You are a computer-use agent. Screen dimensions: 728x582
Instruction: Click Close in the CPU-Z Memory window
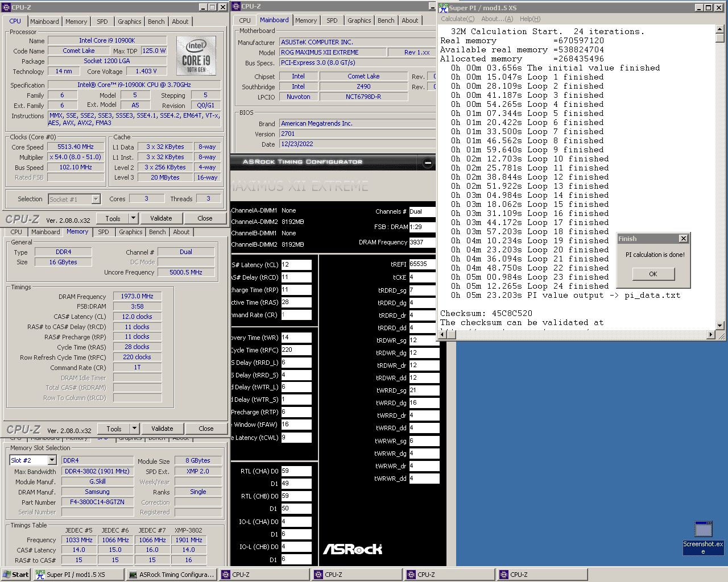[206, 429]
